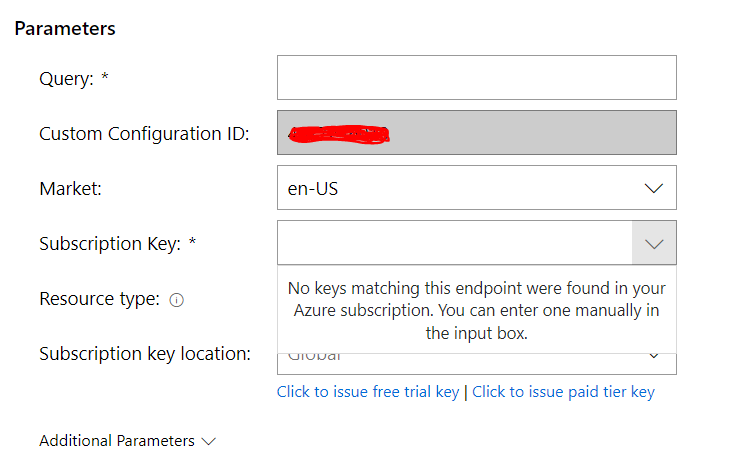The width and height of the screenshot is (736, 468).
Task: Click the Subscription Key dropdown arrow button
Action: tap(654, 243)
